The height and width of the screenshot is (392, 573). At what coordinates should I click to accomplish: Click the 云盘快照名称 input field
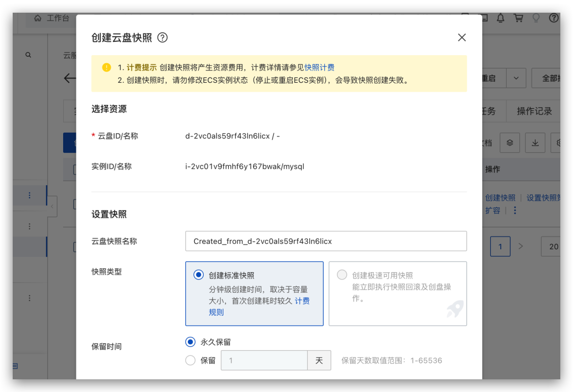coord(326,242)
